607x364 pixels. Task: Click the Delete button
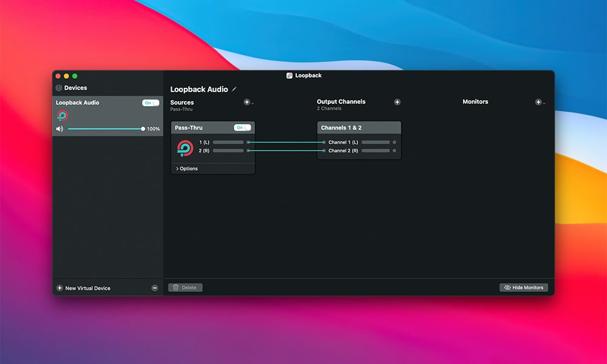pos(185,288)
